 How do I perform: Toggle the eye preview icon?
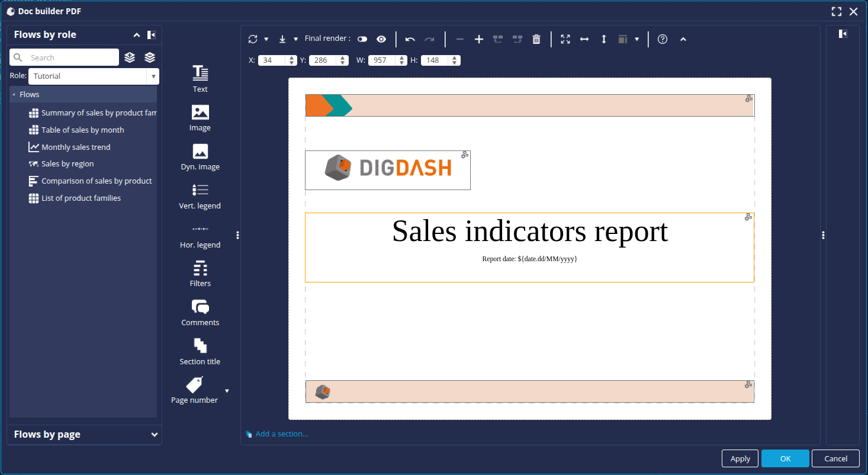381,39
